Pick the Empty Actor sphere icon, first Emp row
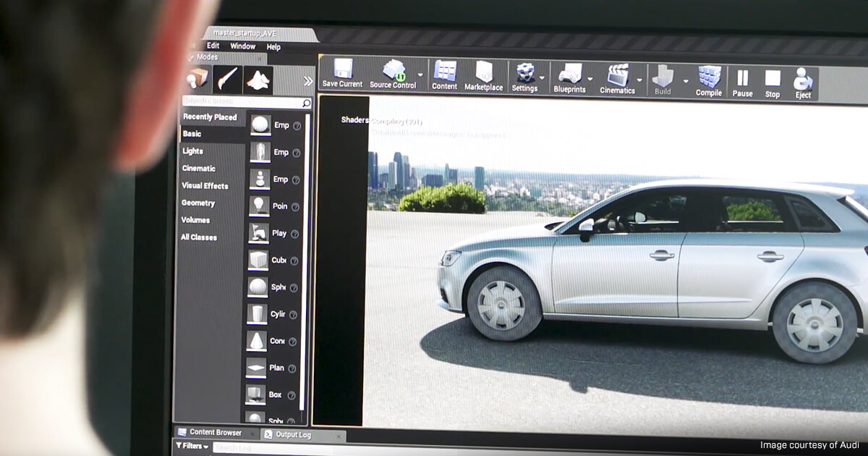The height and width of the screenshot is (456, 868). (x=260, y=124)
